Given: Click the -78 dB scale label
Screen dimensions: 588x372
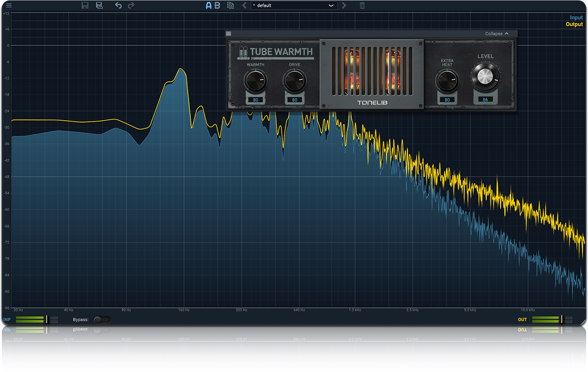Looking at the screenshot, I should [x=6, y=259].
